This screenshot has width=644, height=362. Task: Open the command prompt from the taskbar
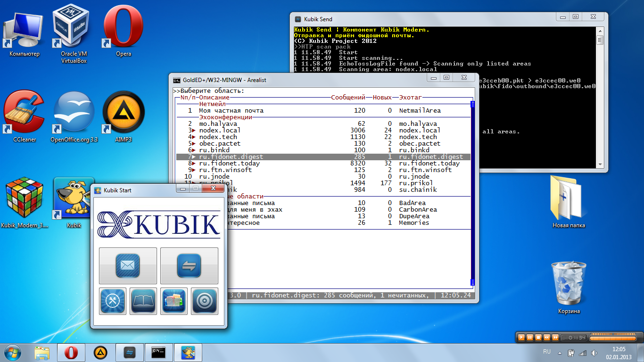(x=159, y=352)
